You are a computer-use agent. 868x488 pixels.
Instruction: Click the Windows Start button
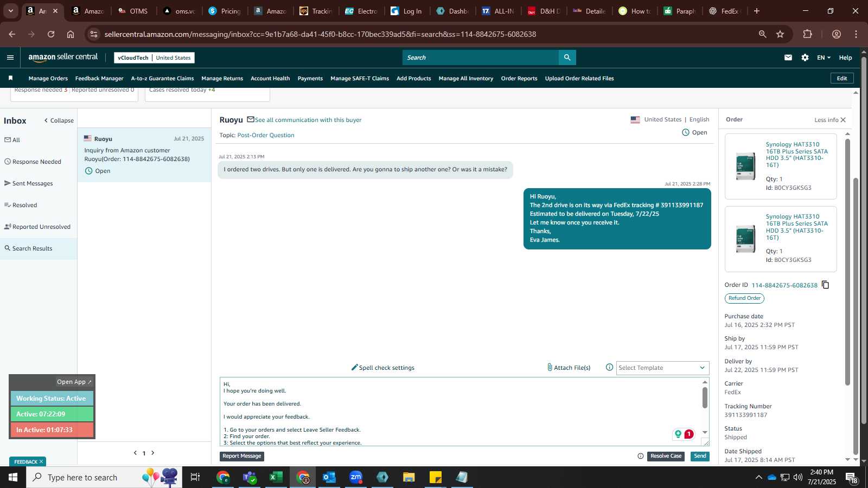point(13,477)
